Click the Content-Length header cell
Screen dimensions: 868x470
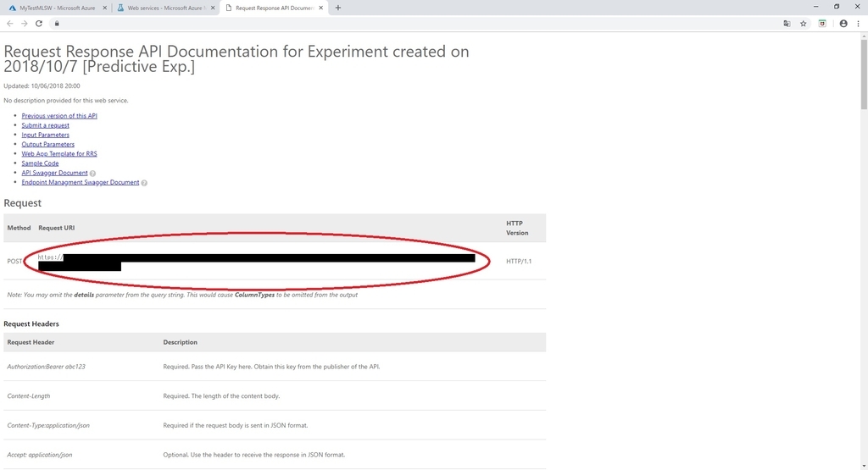(x=28, y=396)
